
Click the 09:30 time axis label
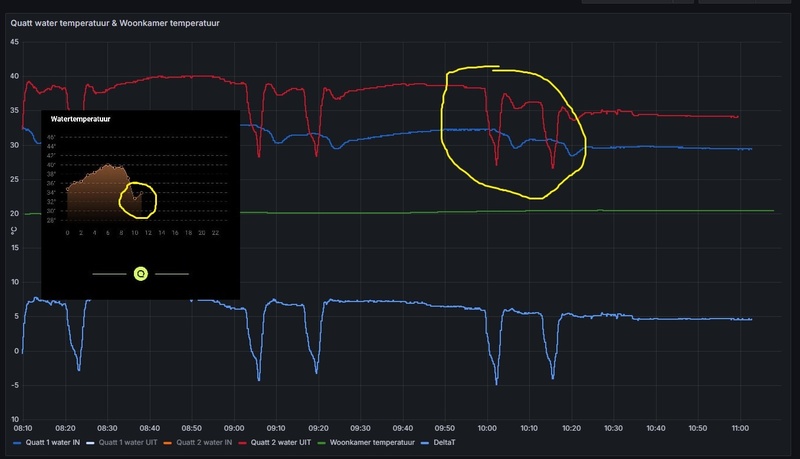360,428
